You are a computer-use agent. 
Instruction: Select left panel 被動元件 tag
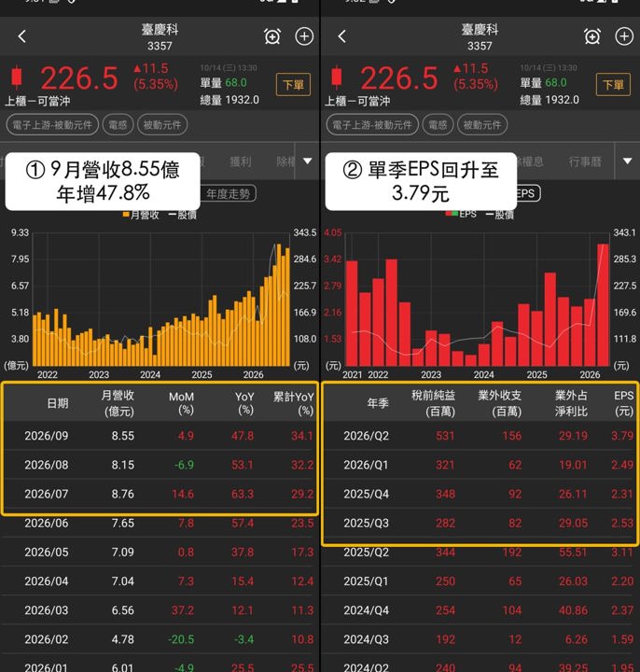click(x=162, y=125)
